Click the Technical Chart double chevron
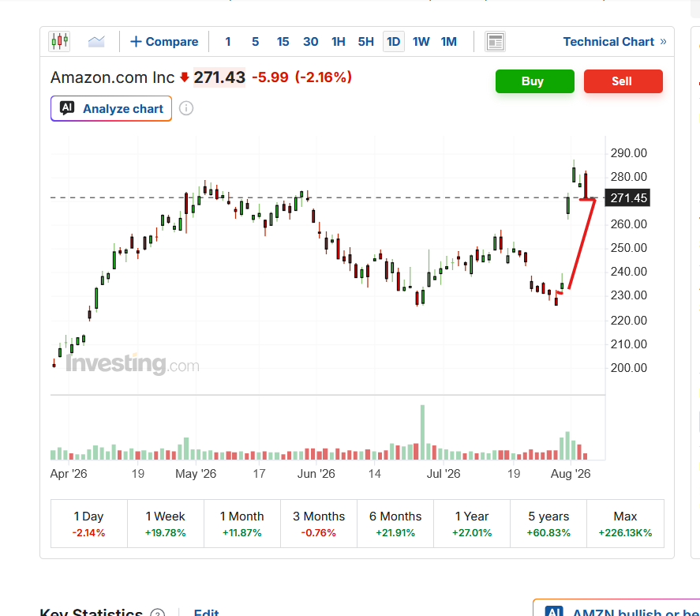Viewport: 700px width, 616px height. coord(663,42)
